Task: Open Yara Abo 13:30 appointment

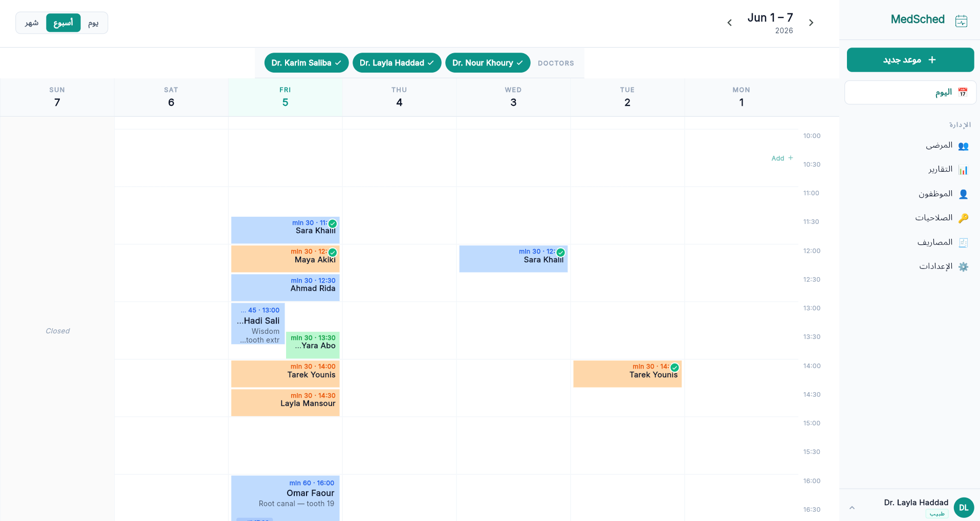Action: point(313,345)
